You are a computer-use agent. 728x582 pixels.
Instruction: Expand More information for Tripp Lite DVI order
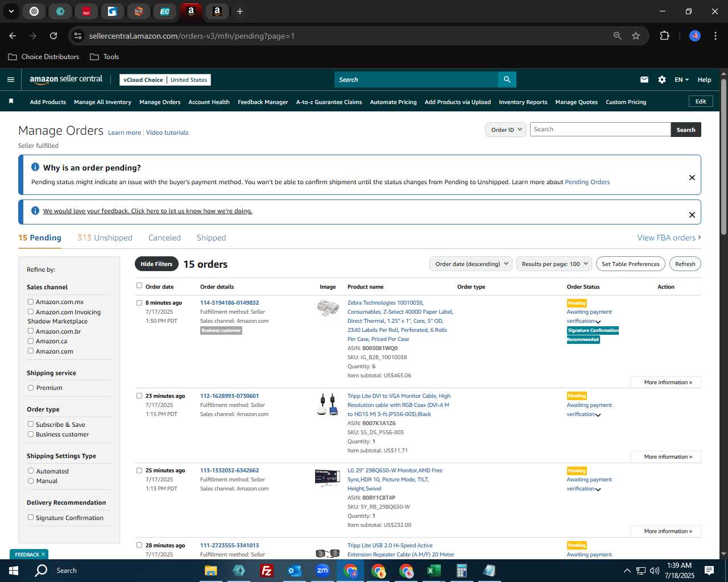pos(666,456)
